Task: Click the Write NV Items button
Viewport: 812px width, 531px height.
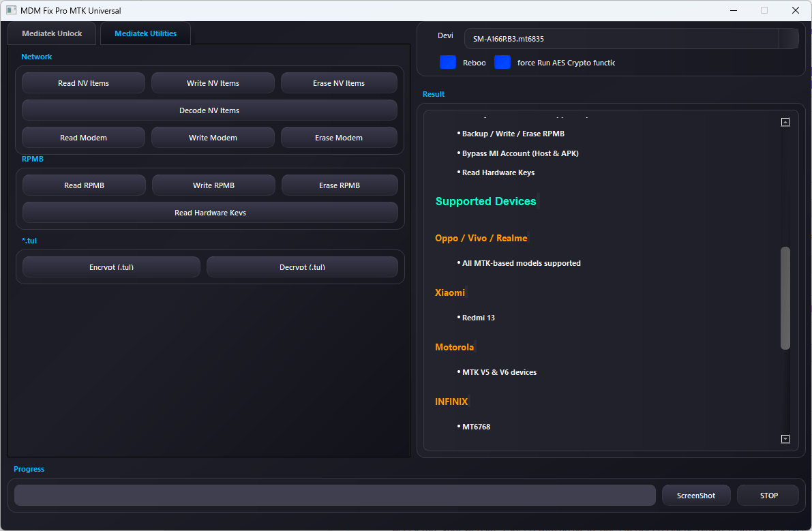Action: (212, 82)
